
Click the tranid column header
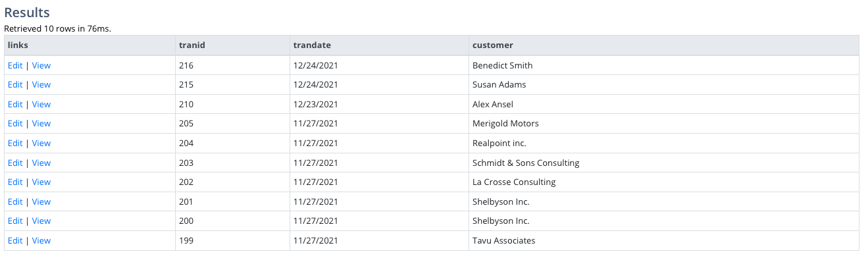point(232,45)
